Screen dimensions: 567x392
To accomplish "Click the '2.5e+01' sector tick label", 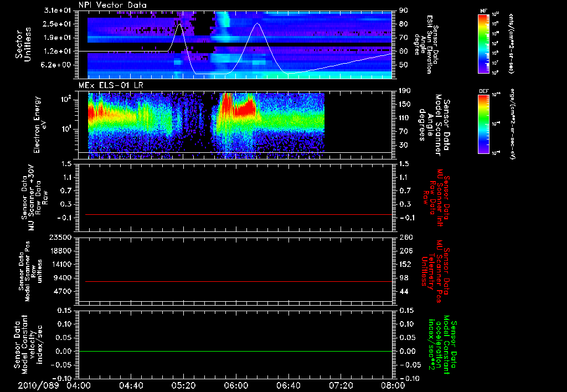I will [x=58, y=24].
